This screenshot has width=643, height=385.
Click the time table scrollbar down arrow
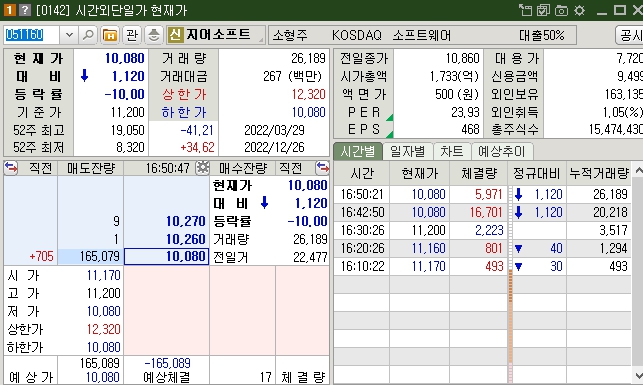point(638,375)
